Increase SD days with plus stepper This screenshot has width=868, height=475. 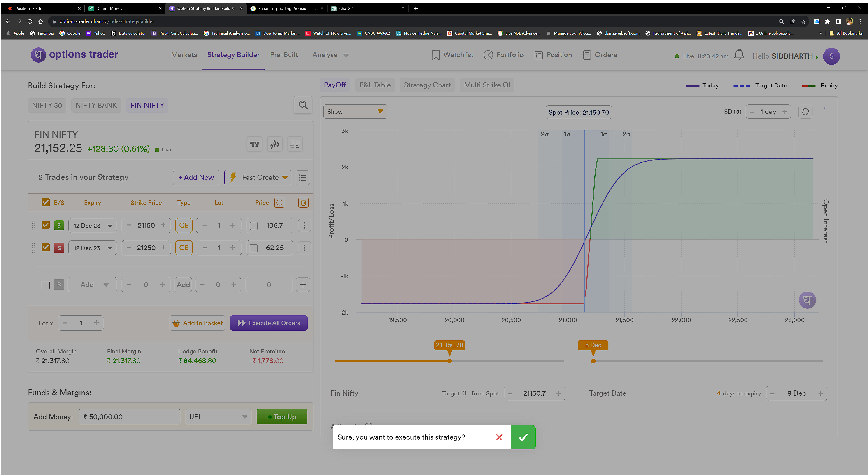pyautogui.click(x=784, y=112)
